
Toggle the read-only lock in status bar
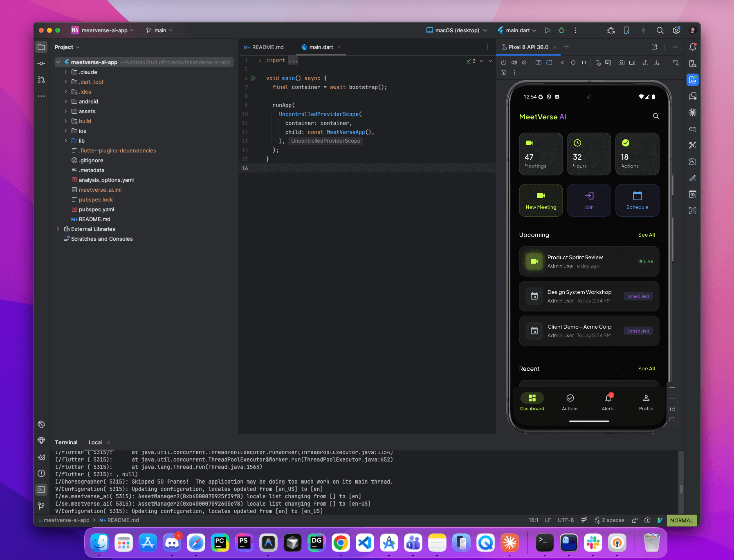click(x=635, y=520)
